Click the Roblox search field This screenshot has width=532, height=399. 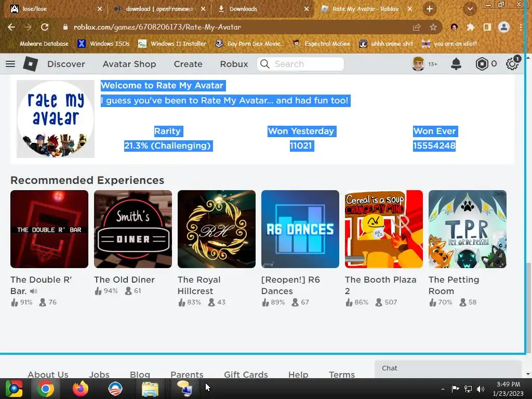(301, 64)
